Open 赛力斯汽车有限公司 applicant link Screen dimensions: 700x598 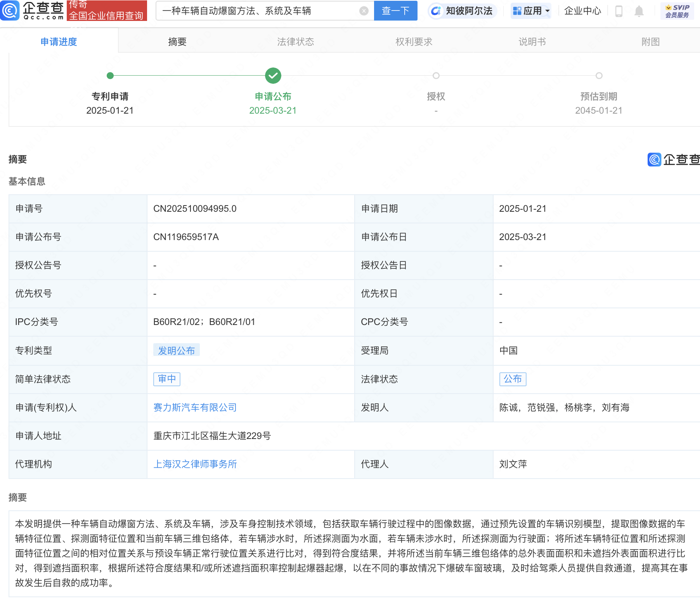coord(195,407)
